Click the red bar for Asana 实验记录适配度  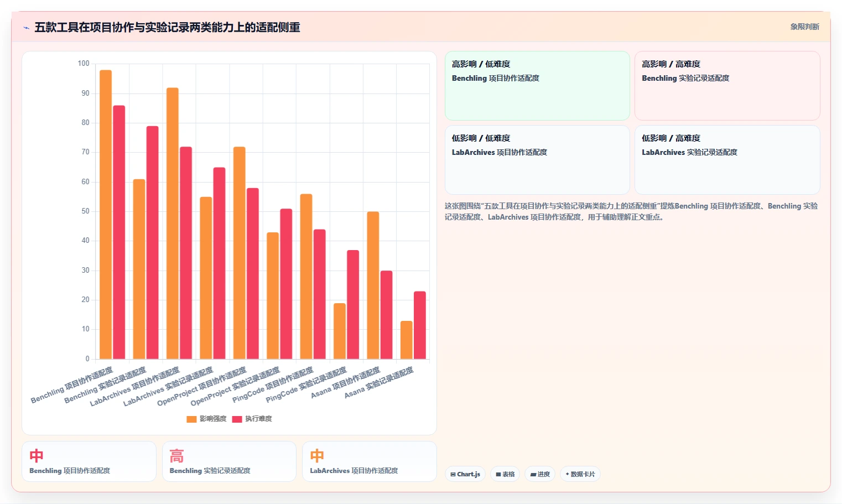coord(420,325)
